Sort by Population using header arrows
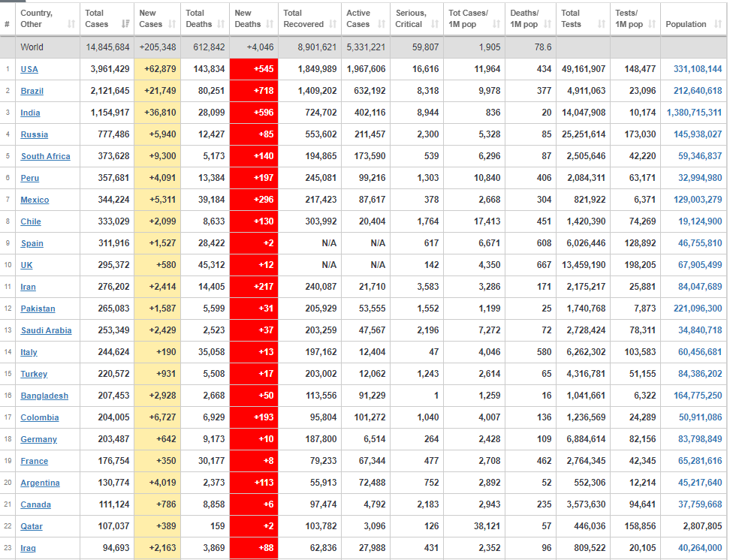Image resolution: width=730 pixels, height=560 pixels. point(717,24)
